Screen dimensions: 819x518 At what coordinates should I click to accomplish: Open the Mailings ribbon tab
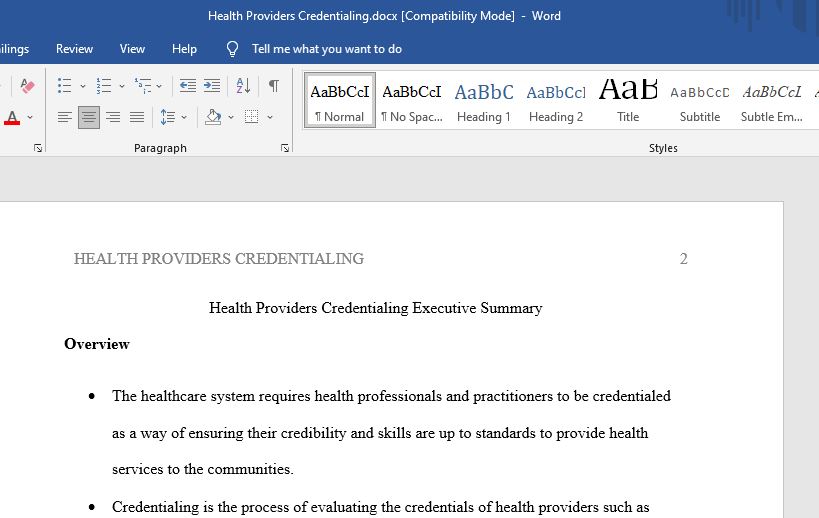(15, 49)
